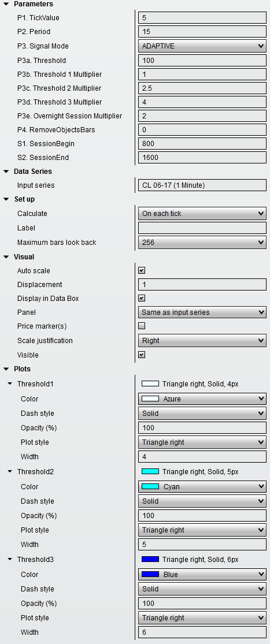Collapse the Threshold3 plot group
Image resolution: width=270 pixels, height=644 pixels.
(x=10, y=560)
